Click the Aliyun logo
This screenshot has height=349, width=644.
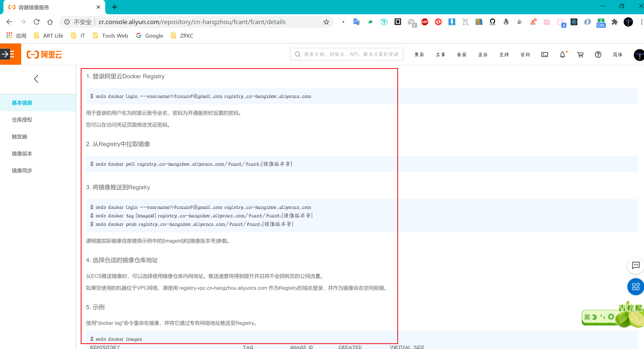(x=44, y=54)
